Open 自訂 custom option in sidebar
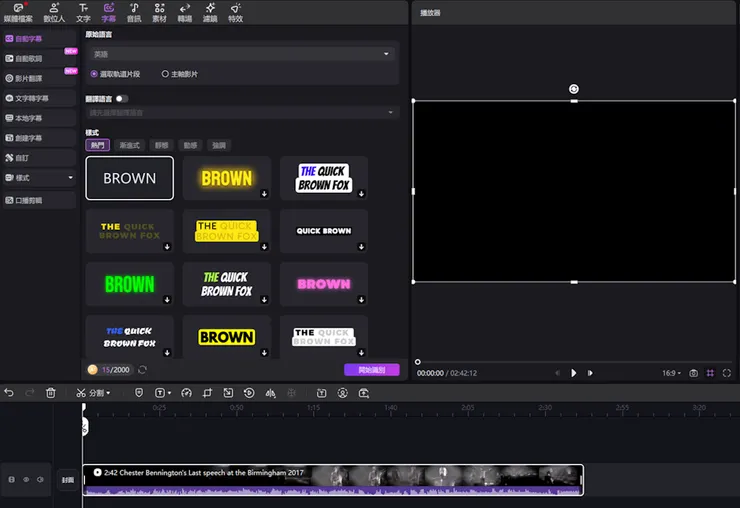Viewport: 740px width, 508px height. pyautogui.click(x=39, y=158)
